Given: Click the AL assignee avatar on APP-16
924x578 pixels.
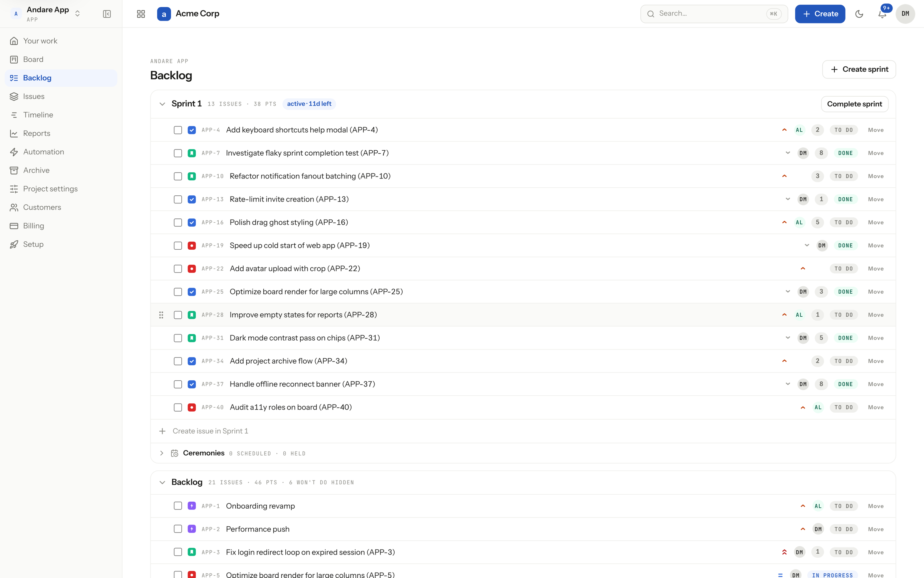Looking at the screenshot, I should tap(799, 222).
